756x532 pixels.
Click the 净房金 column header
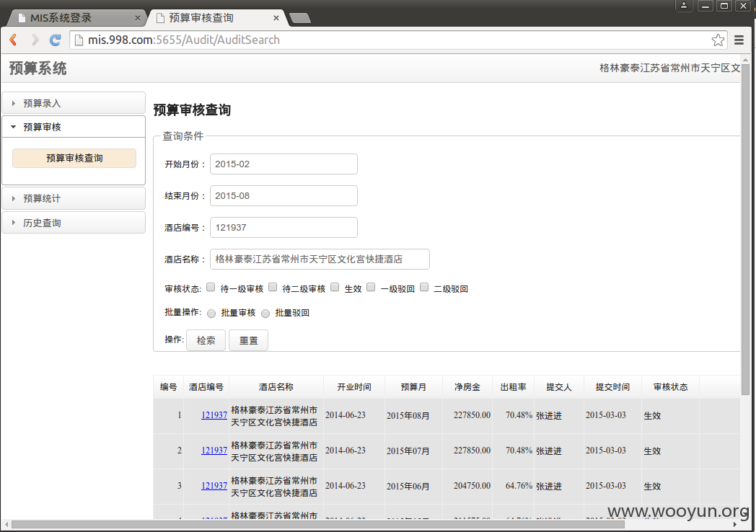pyautogui.click(x=467, y=387)
